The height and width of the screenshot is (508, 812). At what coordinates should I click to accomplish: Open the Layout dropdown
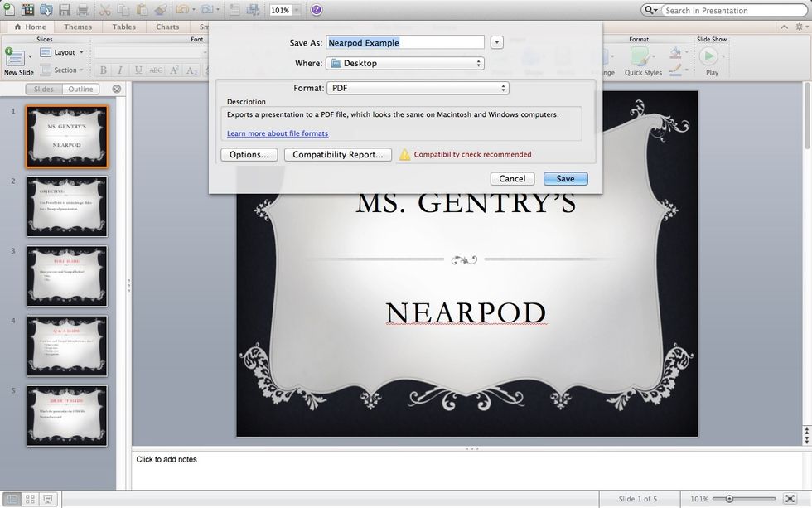(x=61, y=52)
